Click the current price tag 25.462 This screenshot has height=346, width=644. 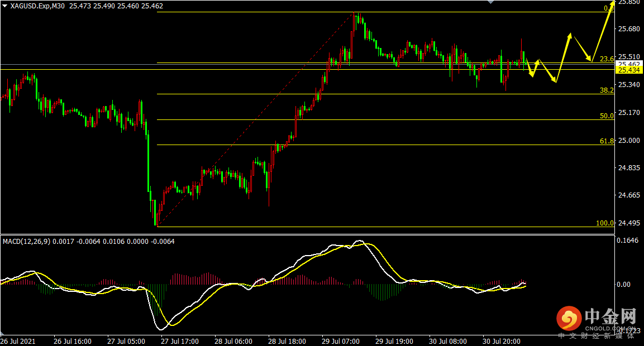pos(629,64)
